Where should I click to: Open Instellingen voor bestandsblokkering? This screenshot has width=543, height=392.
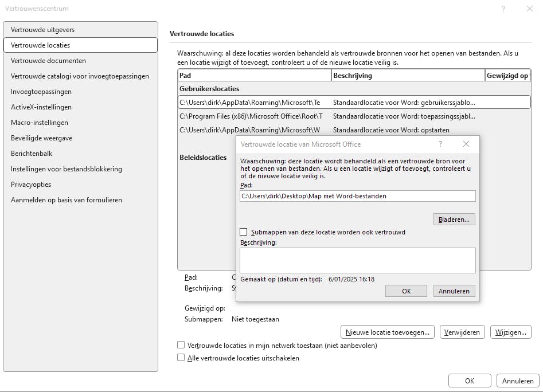coord(80,169)
